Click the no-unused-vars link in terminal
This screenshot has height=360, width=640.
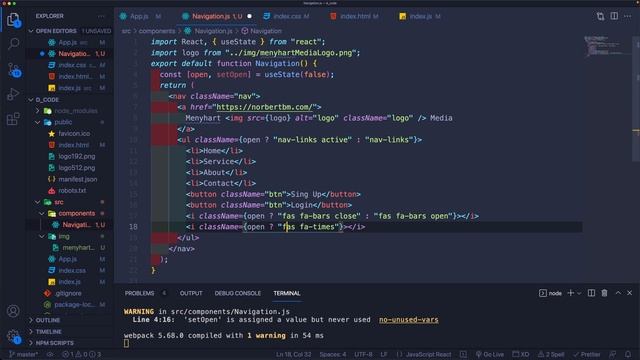click(x=409, y=320)
